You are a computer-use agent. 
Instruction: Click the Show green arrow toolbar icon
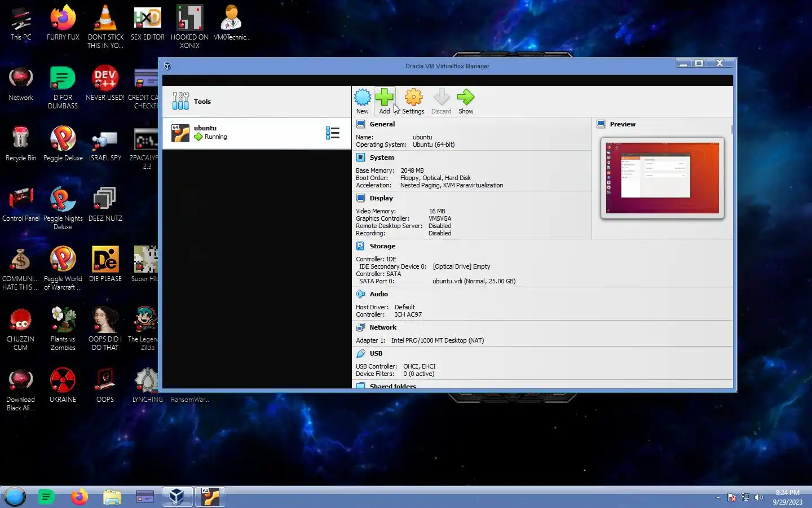click(466, 101)
